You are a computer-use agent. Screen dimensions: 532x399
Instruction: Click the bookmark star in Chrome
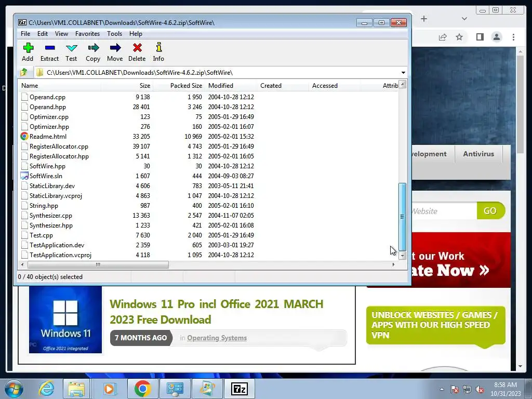(459, 37)
